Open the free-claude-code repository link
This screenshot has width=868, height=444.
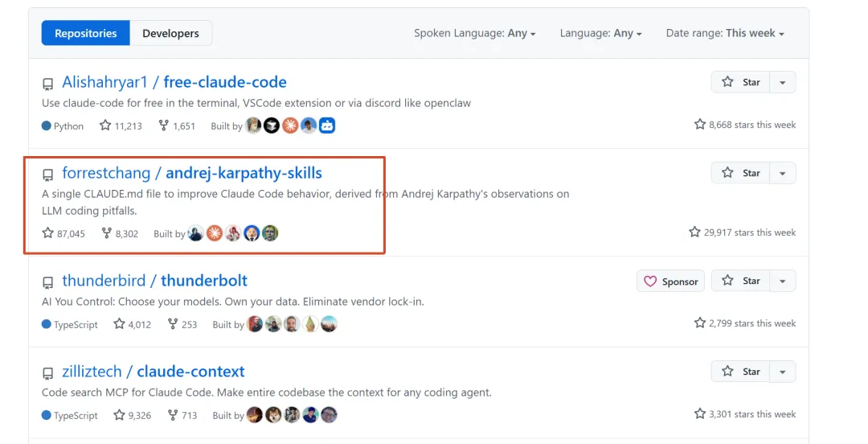point(225,82)
